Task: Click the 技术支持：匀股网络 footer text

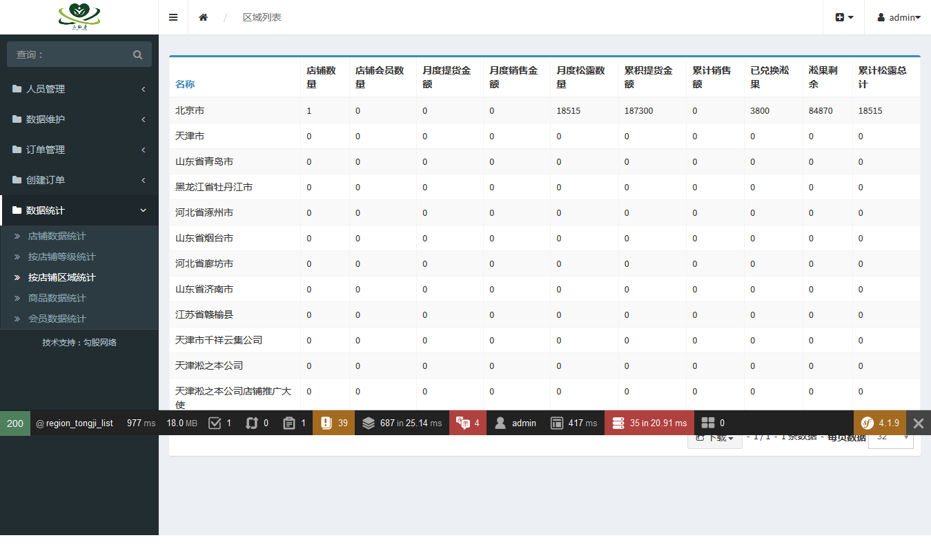Action: 79,342
